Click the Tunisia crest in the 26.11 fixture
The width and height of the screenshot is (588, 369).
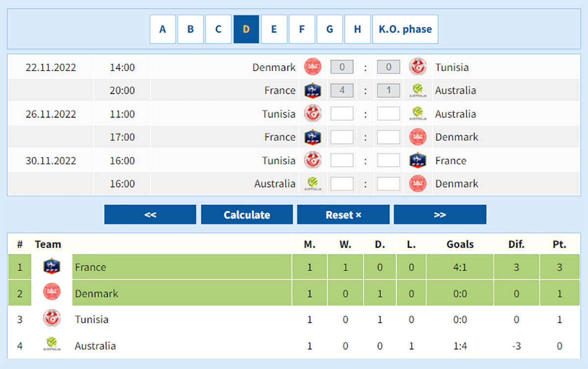tap(313, 113)
